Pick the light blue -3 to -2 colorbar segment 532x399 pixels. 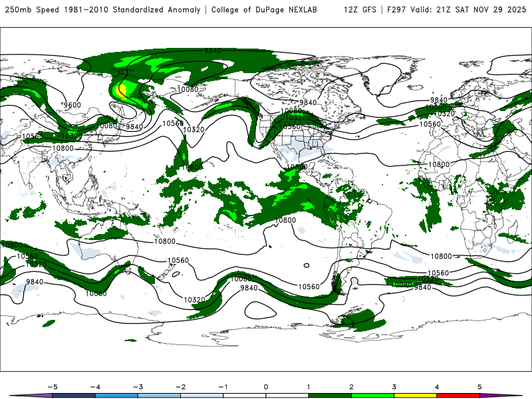pos(159,396)
